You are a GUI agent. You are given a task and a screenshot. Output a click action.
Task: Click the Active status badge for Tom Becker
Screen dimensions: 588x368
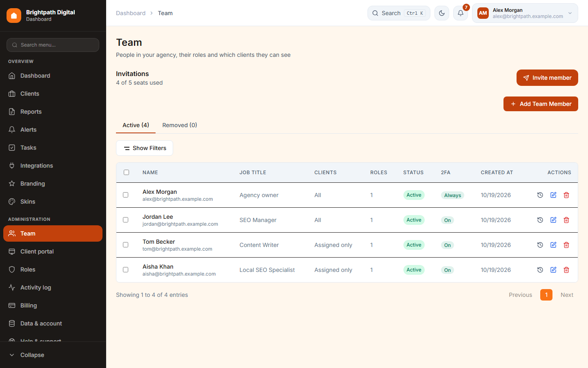click(414, 245)
